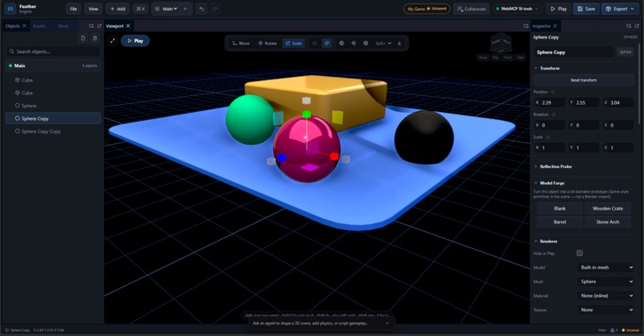Image resolution: width=644 pixels, height=336 pixels.
Task: Click the Search objects field
Action: click(54, 51)
